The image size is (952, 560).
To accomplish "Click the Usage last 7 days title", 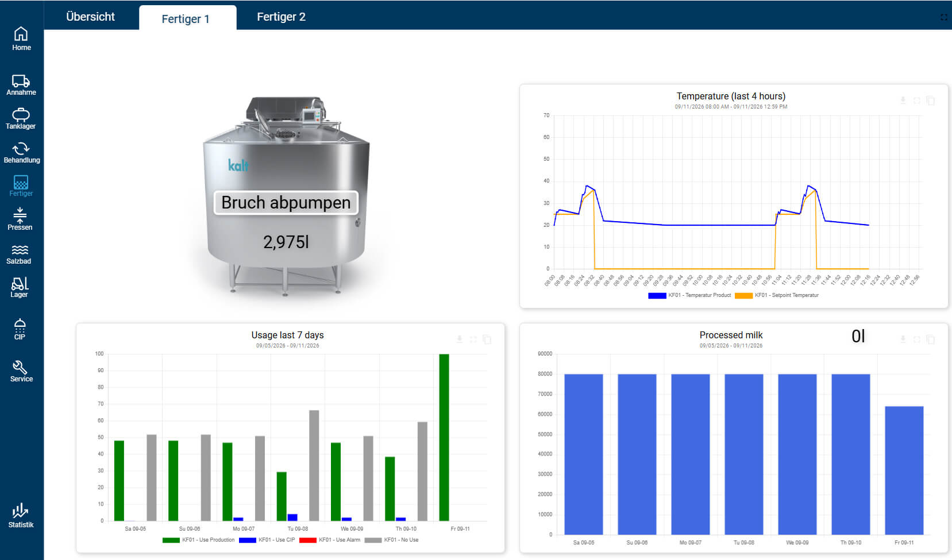I will click(287, 335).
